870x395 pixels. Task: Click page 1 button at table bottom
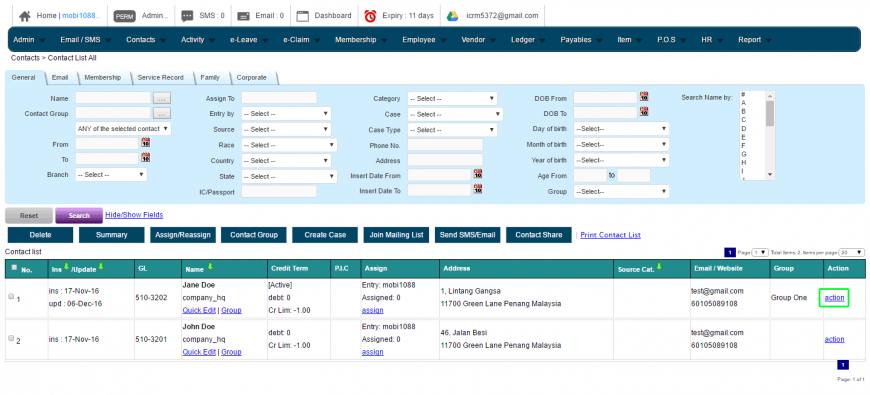pyautogui.click(x=842, y=365)
